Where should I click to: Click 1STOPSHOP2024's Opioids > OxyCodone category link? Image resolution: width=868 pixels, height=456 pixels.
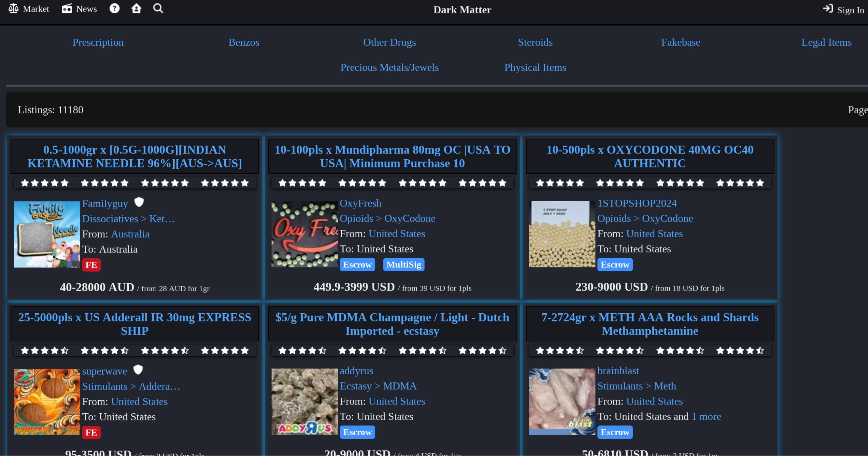[x=645, y=218]
